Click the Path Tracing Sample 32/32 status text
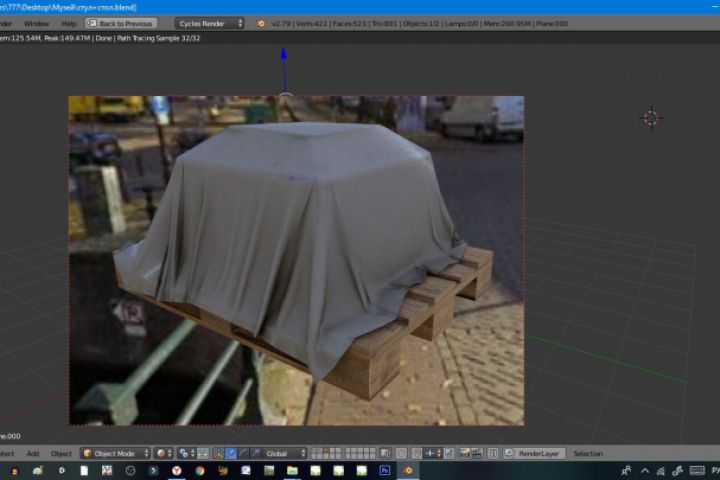The width and height of the screenshot is (720, 480). click(158, 38)
